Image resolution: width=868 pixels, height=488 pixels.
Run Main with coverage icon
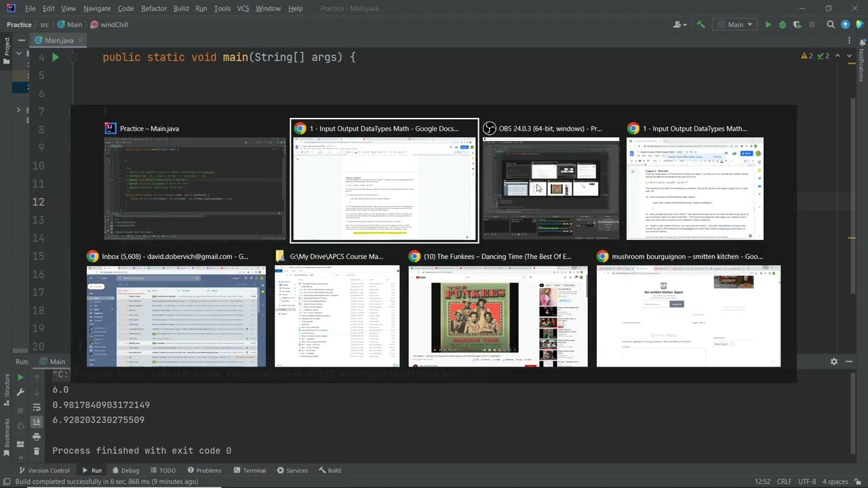(x=797, y=24)
